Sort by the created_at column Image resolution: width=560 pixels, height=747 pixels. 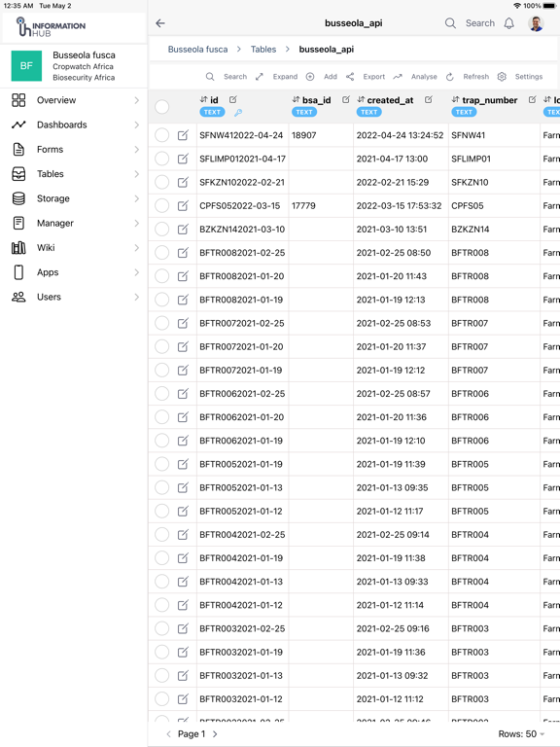click(x=361, y=99)
